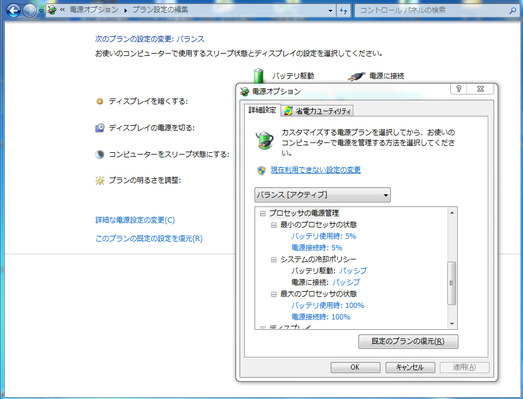This screenshot has width=523, height=399.
Task: Select 電源接続時: 100% setting
Action: click(321, 317)
